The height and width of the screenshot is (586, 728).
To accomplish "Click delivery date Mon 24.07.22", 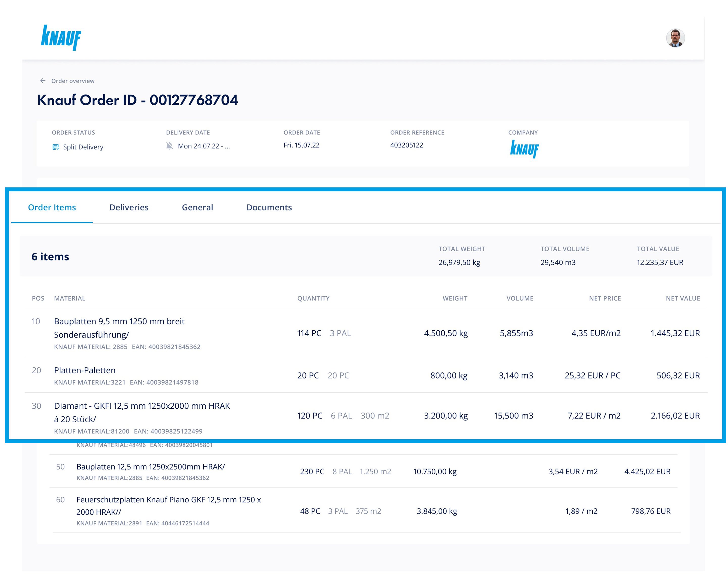I will (204, 146).
